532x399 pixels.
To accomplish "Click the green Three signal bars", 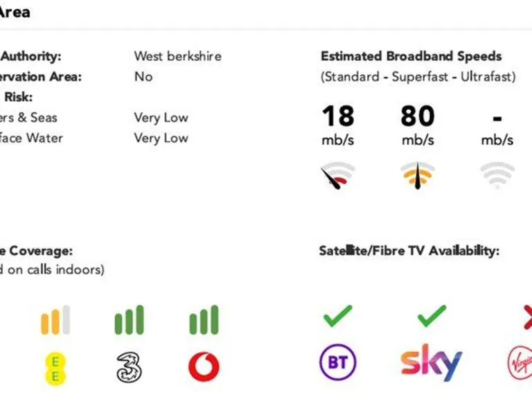I will 130,320.
